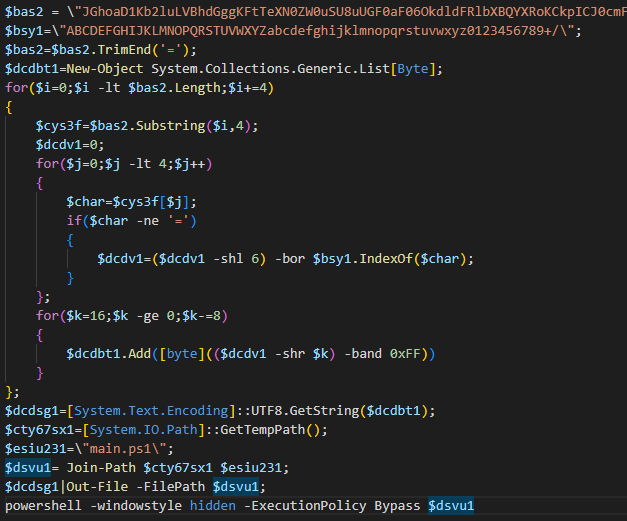Click the Bypass policy value
The width and height of the screenshot is (627, 521).
[x=397, y=506]
